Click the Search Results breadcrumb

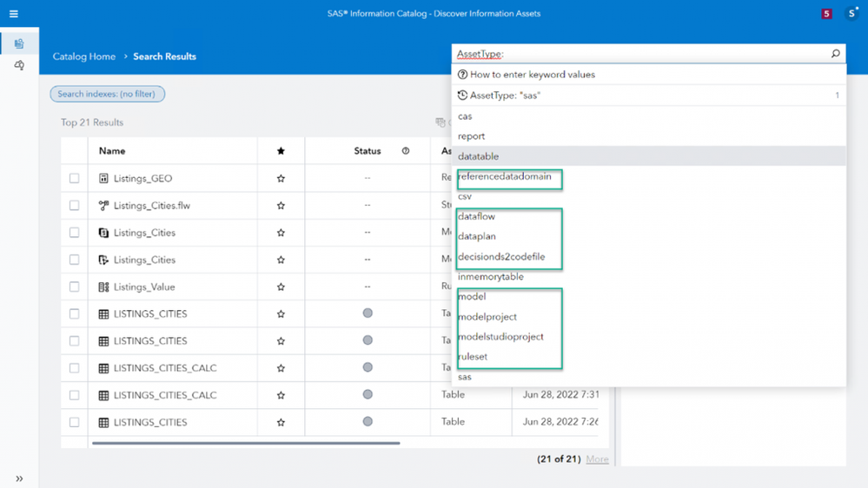[164, 56]
